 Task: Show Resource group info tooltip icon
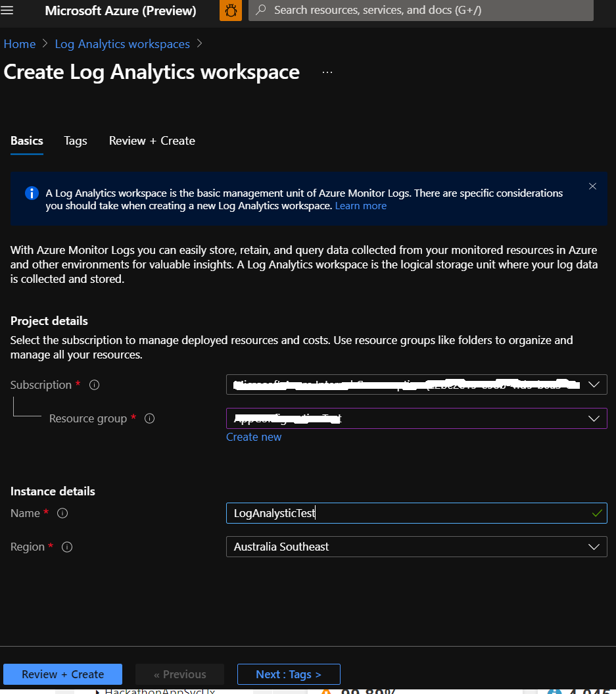tap(149, 418)
